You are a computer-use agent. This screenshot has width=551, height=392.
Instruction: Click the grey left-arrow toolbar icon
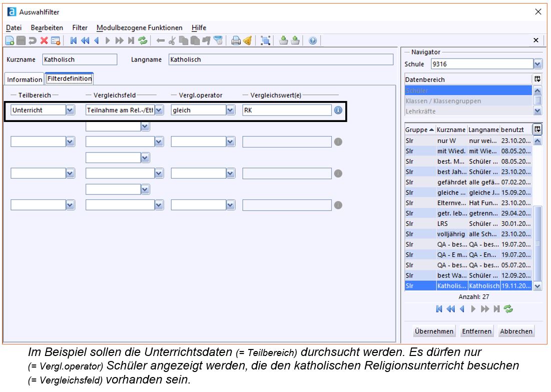click(161, 40)
